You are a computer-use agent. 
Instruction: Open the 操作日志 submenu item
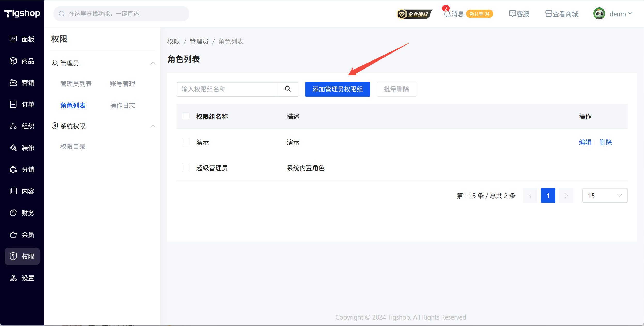[x=122, y=105]
